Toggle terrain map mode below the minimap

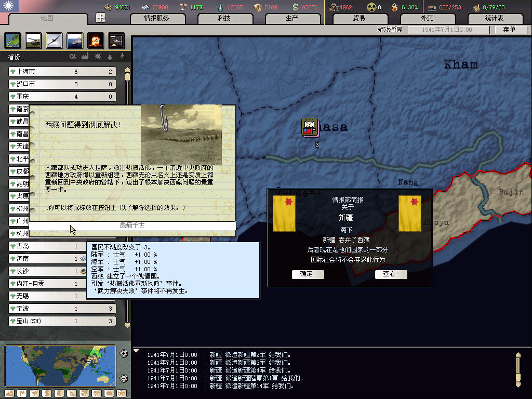tap(9, 393)
